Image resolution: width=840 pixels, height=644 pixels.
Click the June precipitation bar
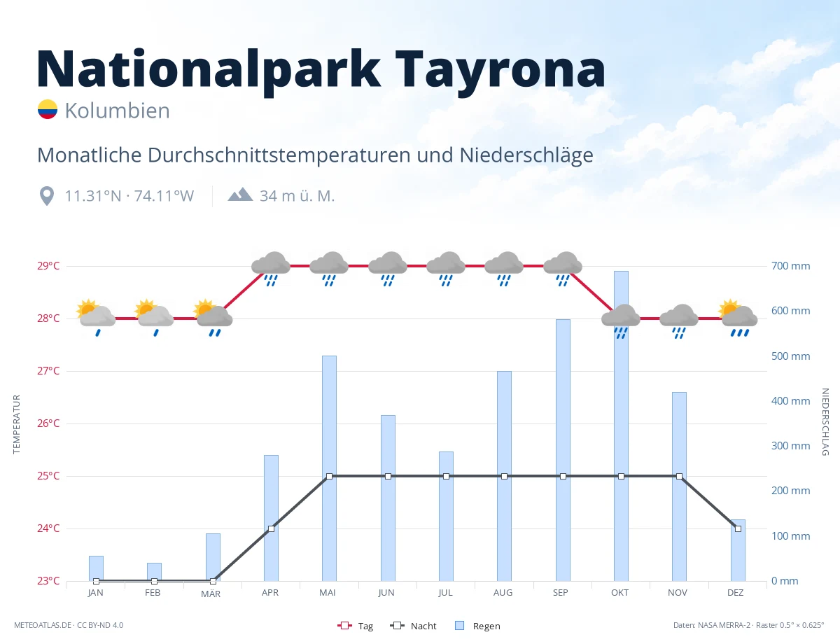pyautogui.click(x=388, y=498)
